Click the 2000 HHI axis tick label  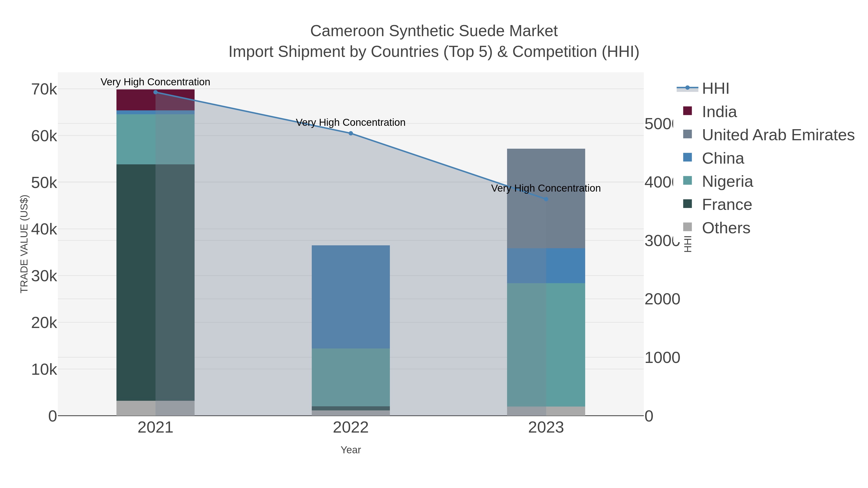[663, 299]
